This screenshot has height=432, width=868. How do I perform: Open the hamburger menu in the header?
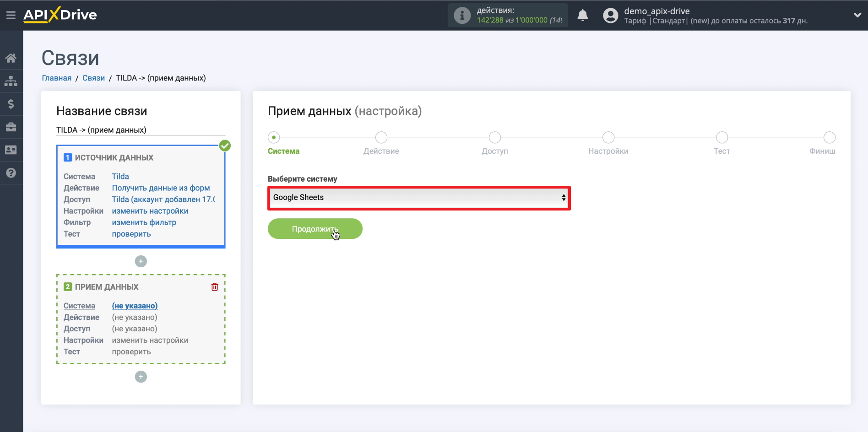click(x=11, y=15)
